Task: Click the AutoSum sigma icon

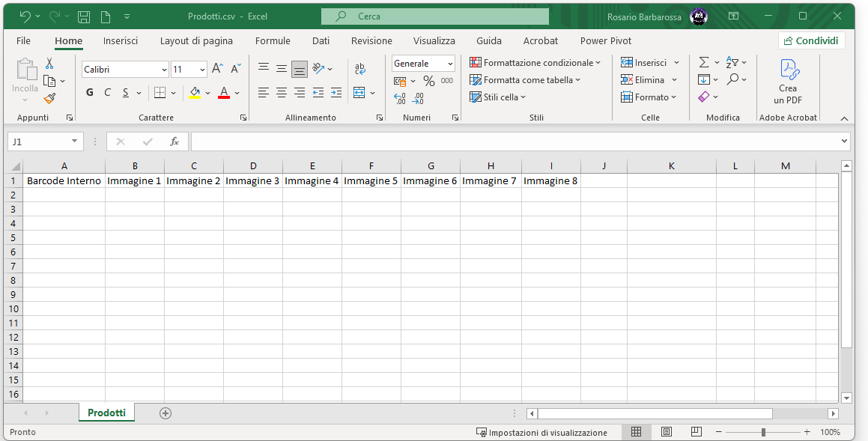Action: point(703,62)
